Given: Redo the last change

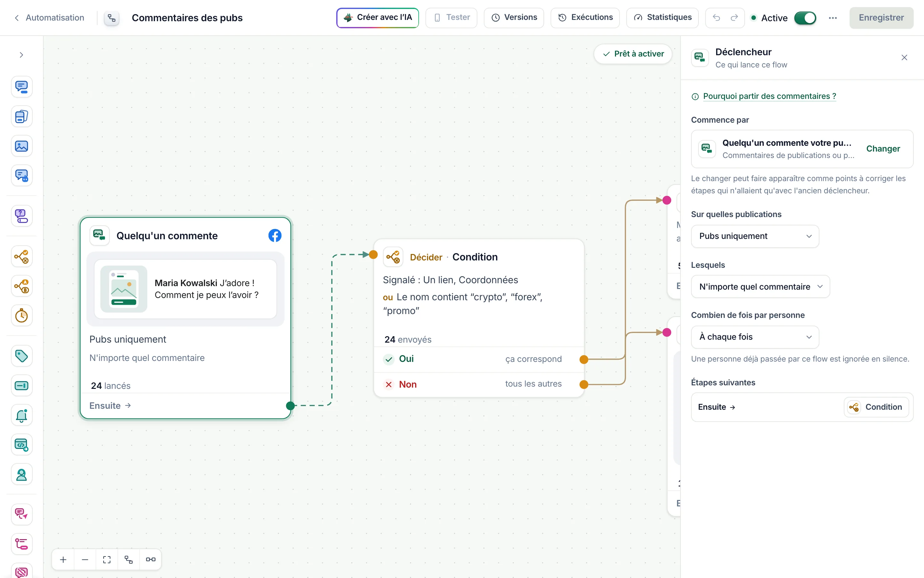Looking at the screenshot, I should pyautogui.click(x=734, y=18).
